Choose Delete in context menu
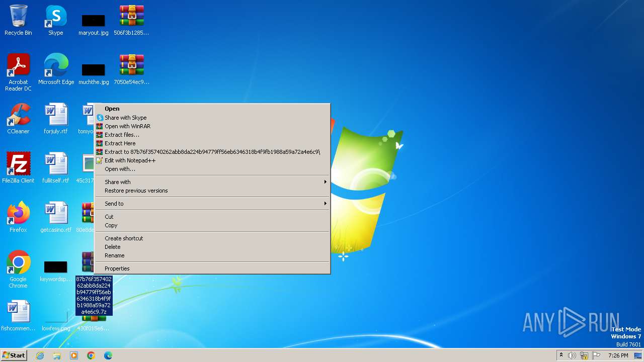Viewport: 644px width, 362px height. (x=212, y=247)
